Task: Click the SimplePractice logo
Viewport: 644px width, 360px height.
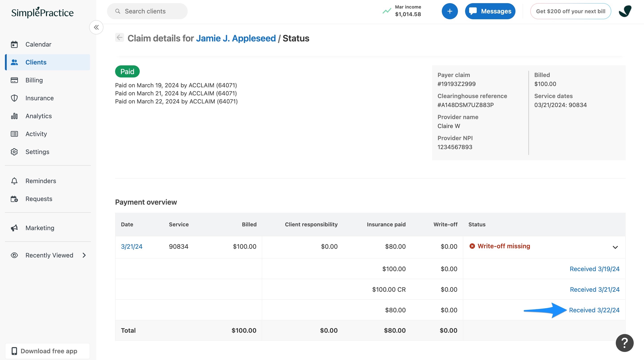Action: click(x=42, y=12)
